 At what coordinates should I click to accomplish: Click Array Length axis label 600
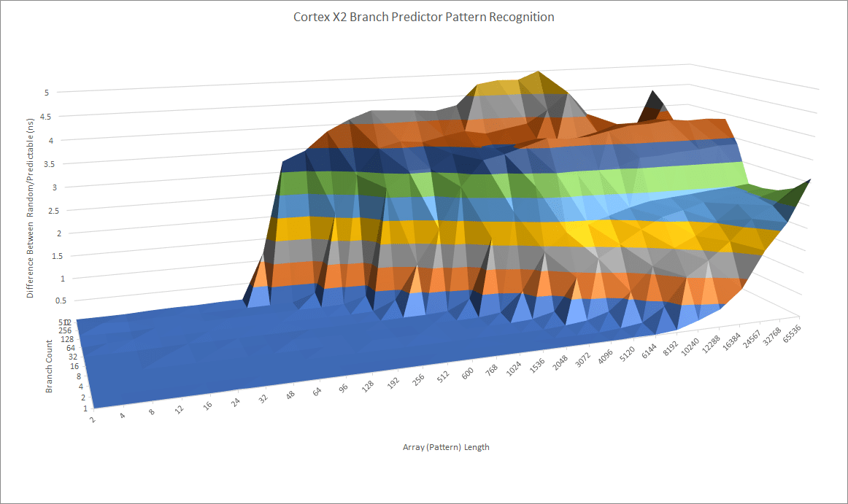[x=468, y=372]
